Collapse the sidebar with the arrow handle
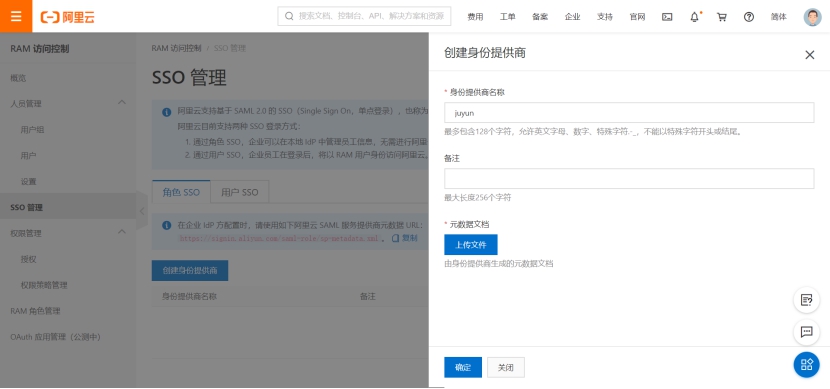This screenshot has height=389, width=830. click(141, 211)
